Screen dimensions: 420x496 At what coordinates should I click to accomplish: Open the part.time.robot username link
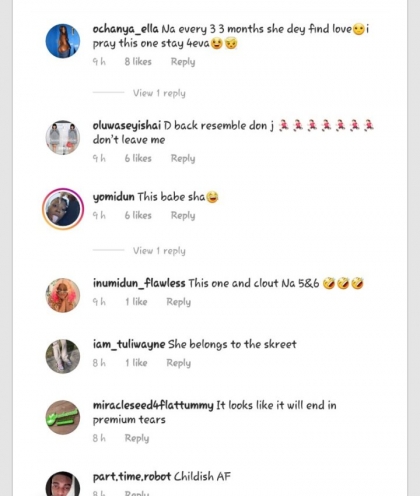tap(132, 476)
